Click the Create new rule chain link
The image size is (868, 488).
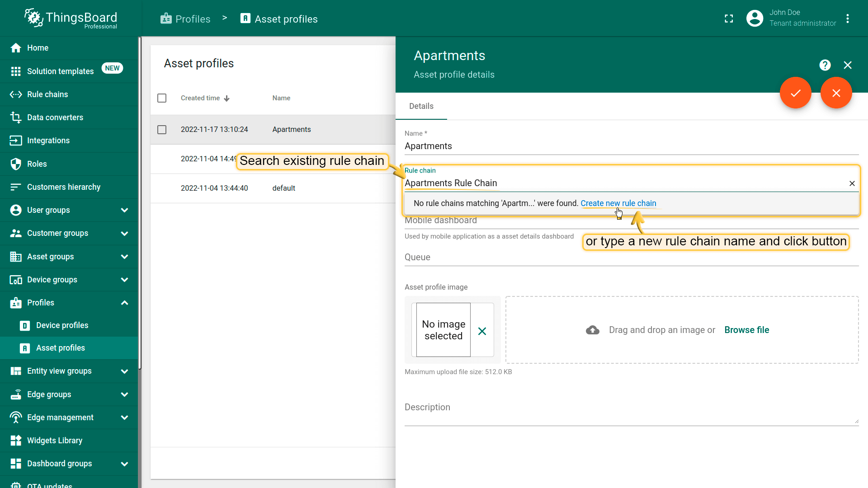point(618,203)
